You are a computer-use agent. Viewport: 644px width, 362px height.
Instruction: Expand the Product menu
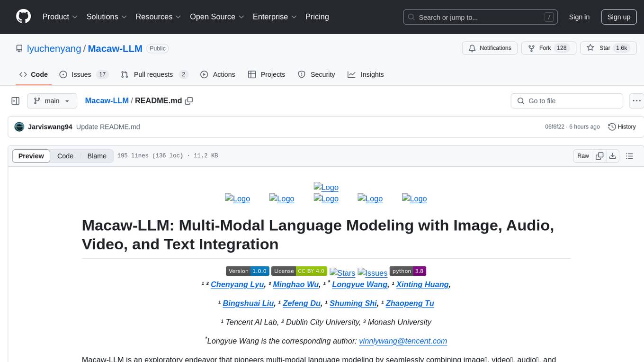coord(60,17)
